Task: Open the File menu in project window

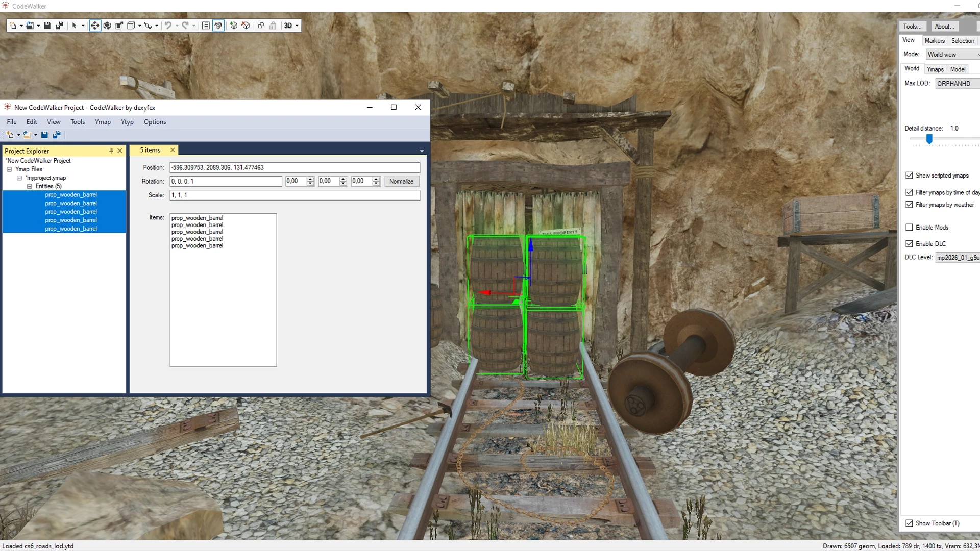Action: 12,122
